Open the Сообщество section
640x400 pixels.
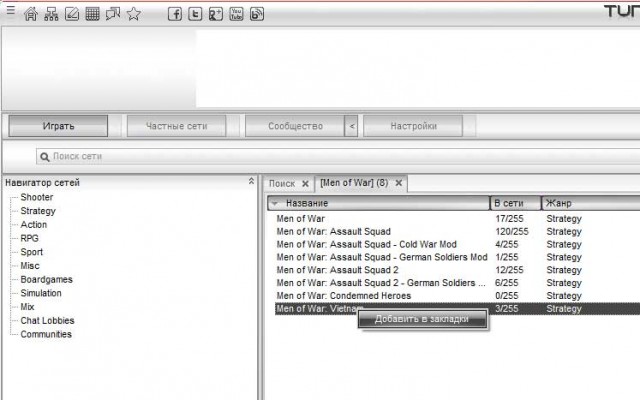tap(295, 126)
